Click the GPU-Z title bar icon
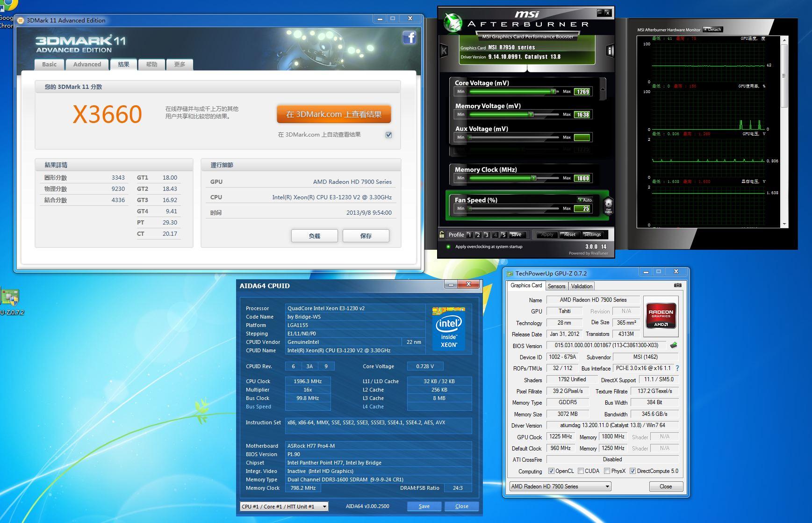 [x=510, y=273]
